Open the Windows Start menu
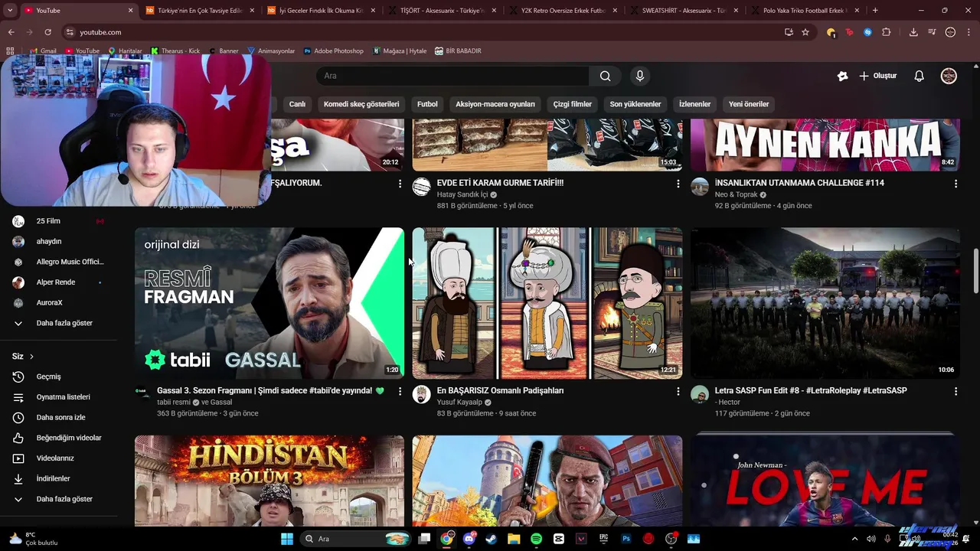This screenshot has height=551, width=980. [287, 539]
